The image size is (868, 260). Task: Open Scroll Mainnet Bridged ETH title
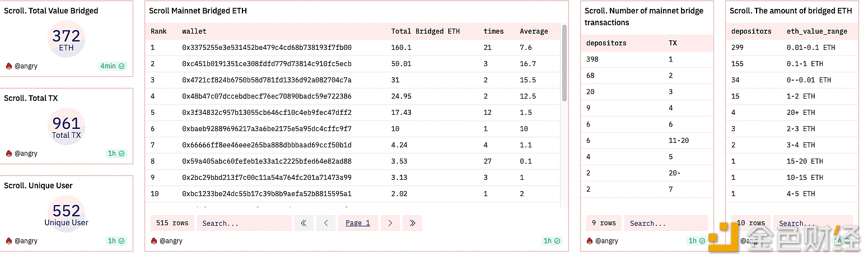click(x=198, y=11)
